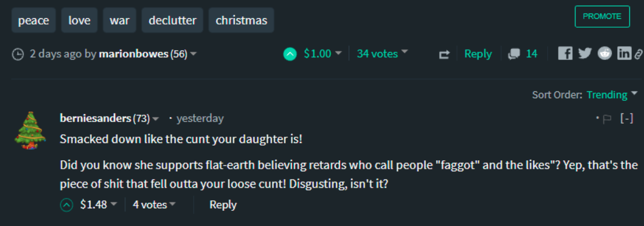
Task: Upvote the post with green arrow icon
Action: pos(290,54)
